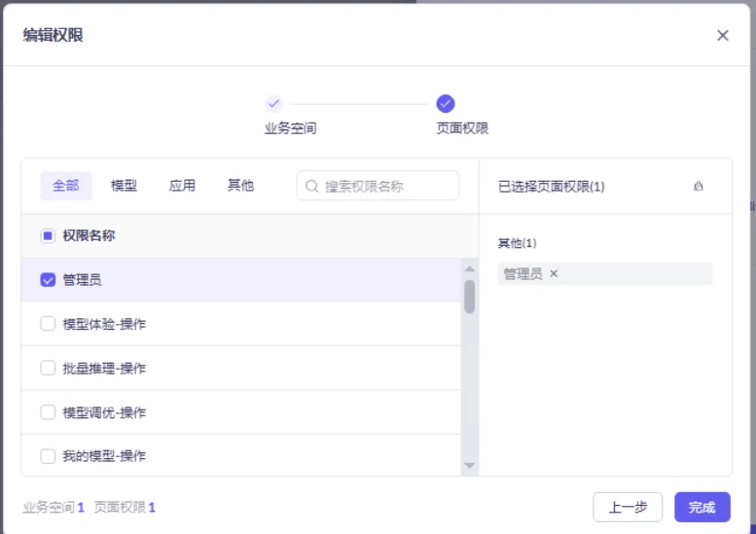Switch to the 其他 tab
Image resolution: width=756 pixels, height=534 pixels.
tap(240, 186)
